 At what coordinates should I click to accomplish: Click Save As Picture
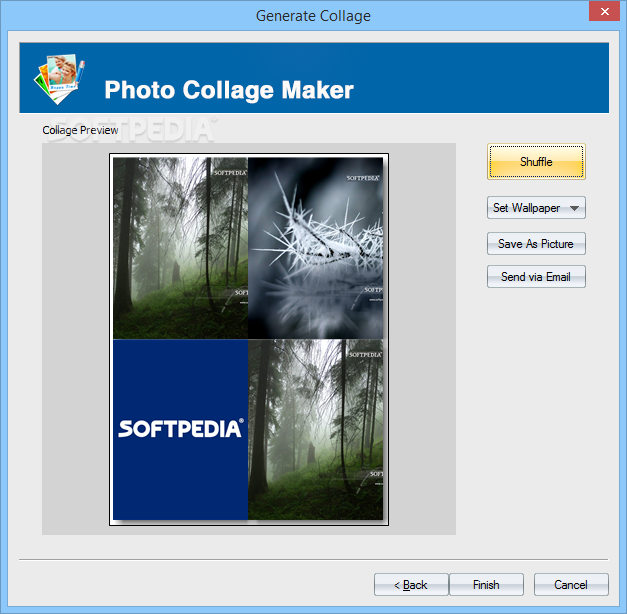pos(536,244)
